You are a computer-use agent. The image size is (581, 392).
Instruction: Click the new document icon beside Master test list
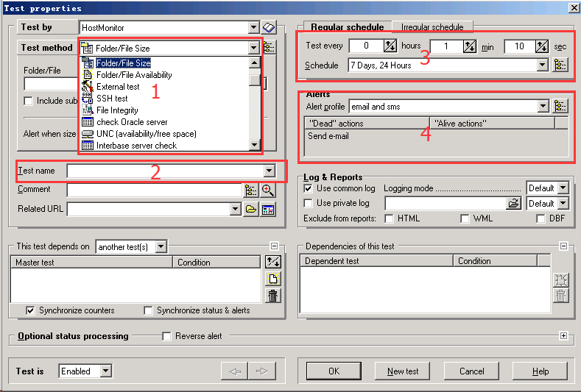tap(273, 279)
